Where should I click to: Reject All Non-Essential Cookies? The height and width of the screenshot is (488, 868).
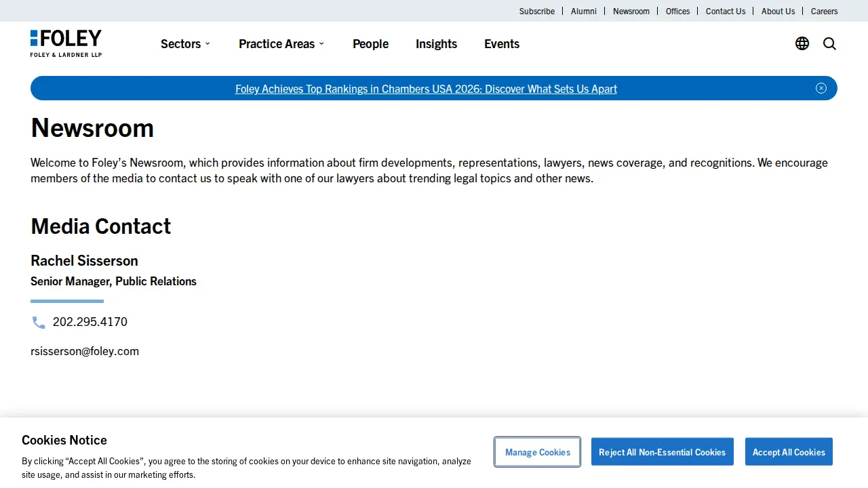click(662, 452)
